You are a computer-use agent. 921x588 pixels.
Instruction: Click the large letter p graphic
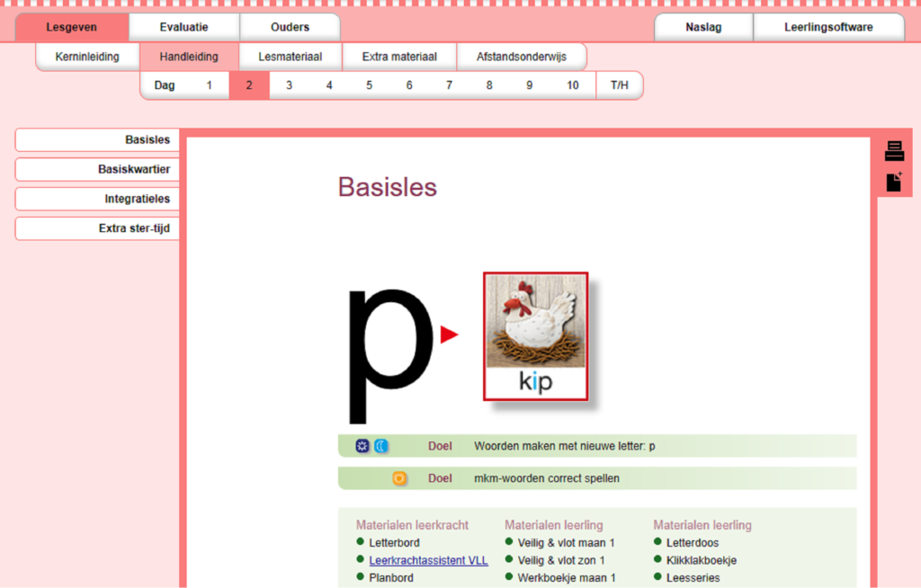pyautogui.click(x=389, y=353)
